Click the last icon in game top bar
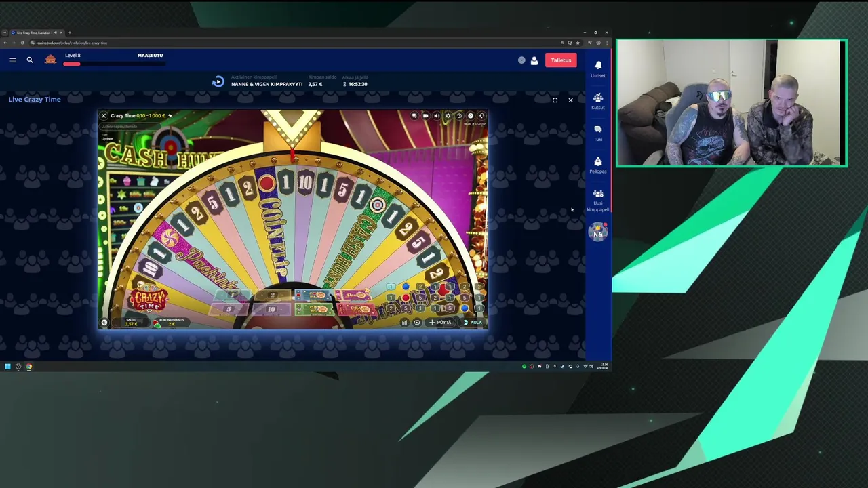 pyautogui.click(x=481, y=116)
